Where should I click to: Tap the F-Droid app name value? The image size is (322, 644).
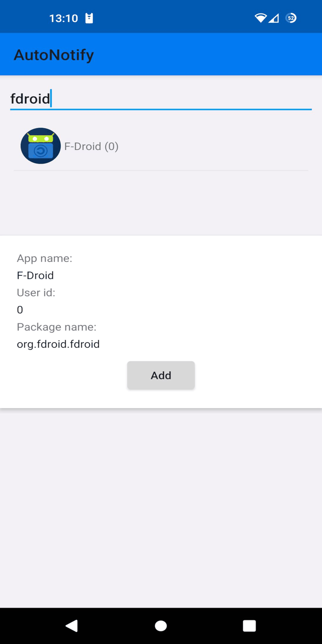[x=35, y=275]
